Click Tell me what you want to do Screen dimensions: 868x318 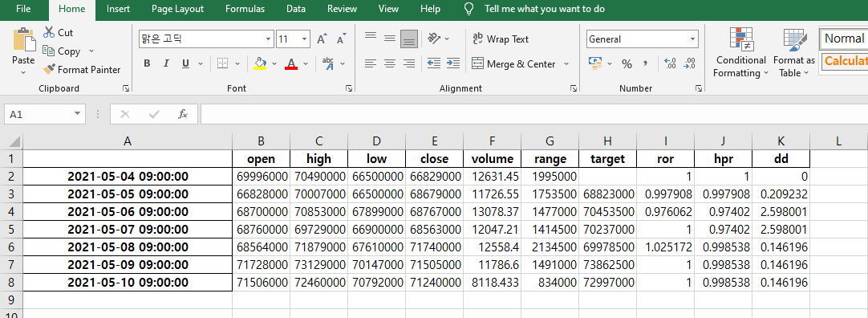tap(544, 9)
